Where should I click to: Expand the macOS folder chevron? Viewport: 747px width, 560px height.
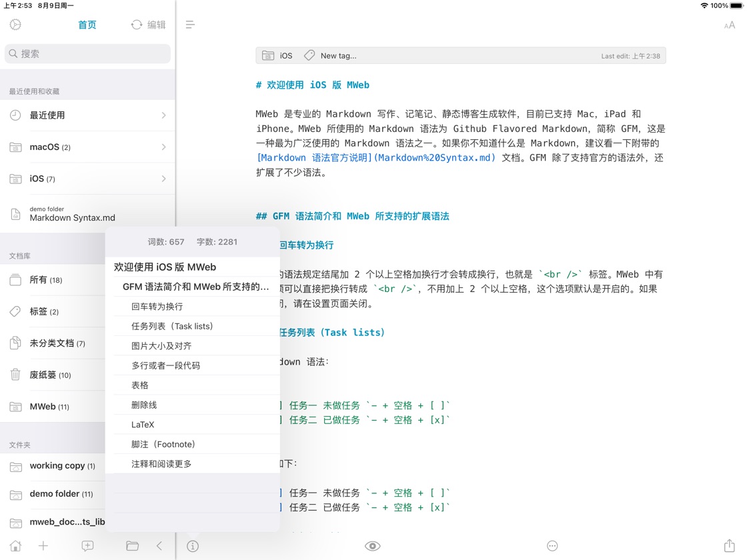tap(163, 147)
